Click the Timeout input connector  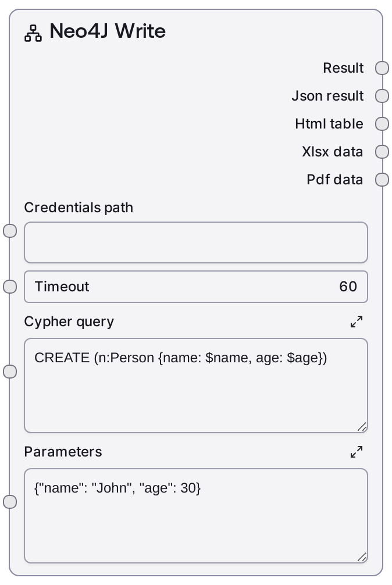(x=10, y=287)
